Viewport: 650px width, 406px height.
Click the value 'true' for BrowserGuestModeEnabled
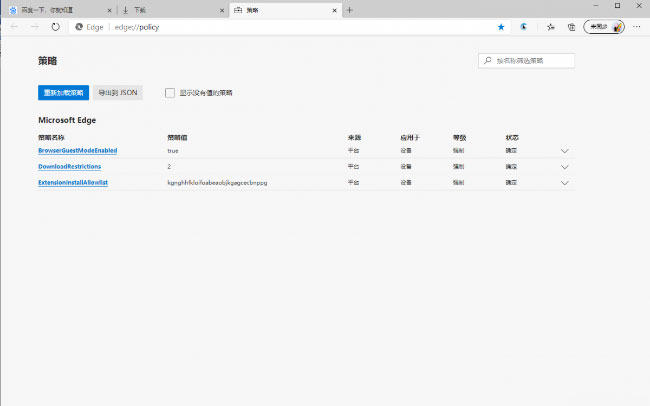click(x=173, y=151)
